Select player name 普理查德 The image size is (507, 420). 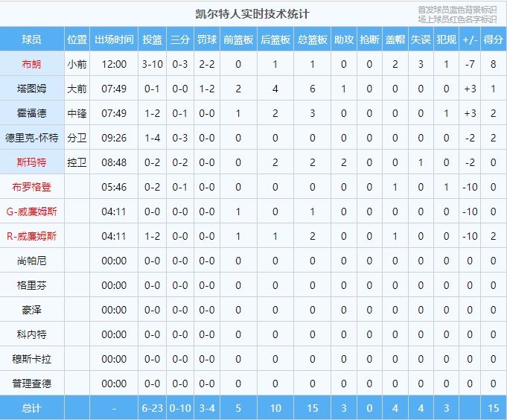pos(32,384)
